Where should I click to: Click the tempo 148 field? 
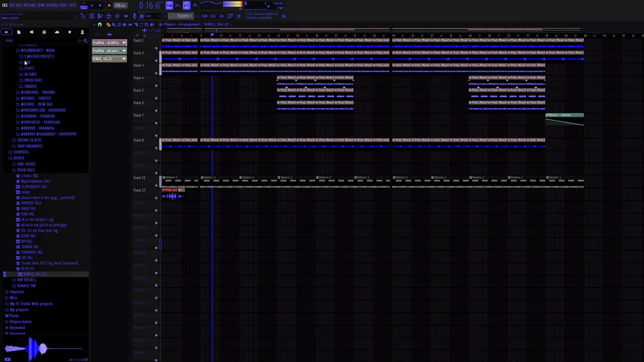pos(121,6)
